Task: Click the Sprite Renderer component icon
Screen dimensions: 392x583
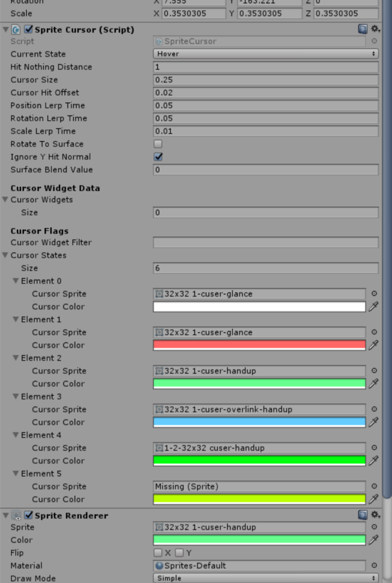Action: pos(16,515)
